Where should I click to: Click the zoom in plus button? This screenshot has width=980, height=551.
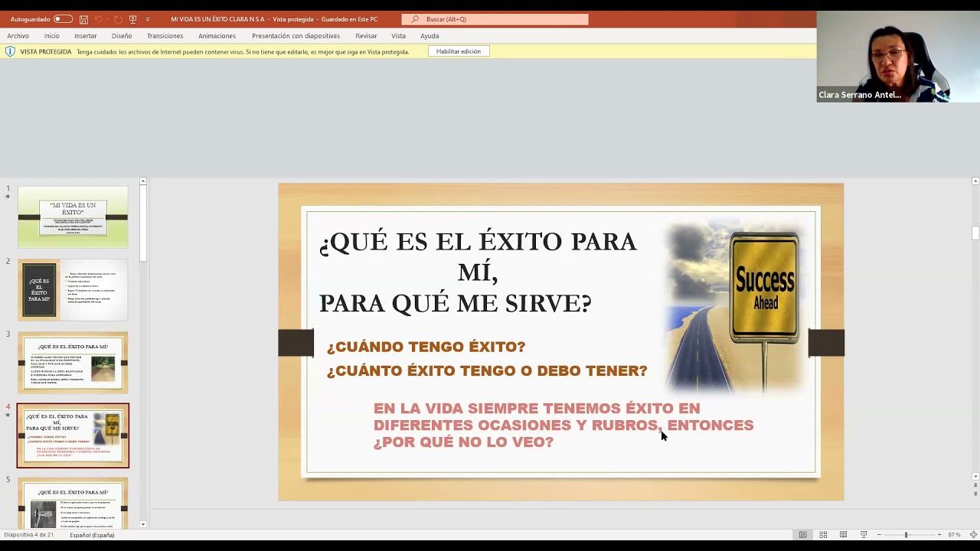(x=939, y=535)
